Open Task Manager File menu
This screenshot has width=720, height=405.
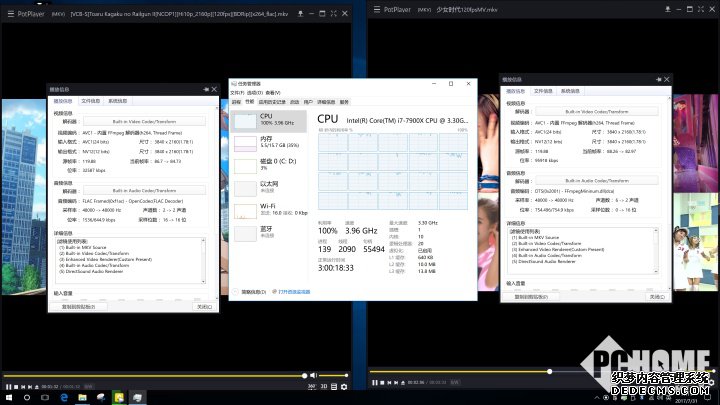click(237, 93)
